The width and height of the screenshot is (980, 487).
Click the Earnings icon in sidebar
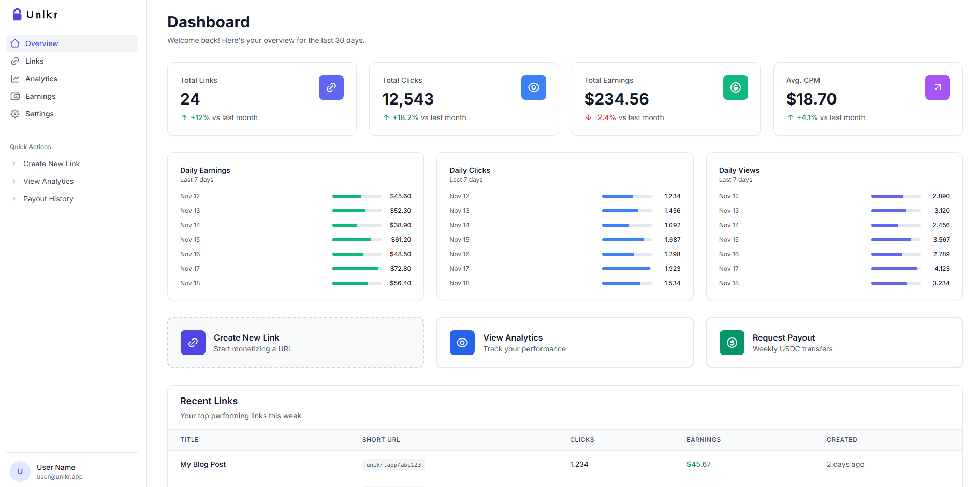pyautogui.click(x=16, y=96)
